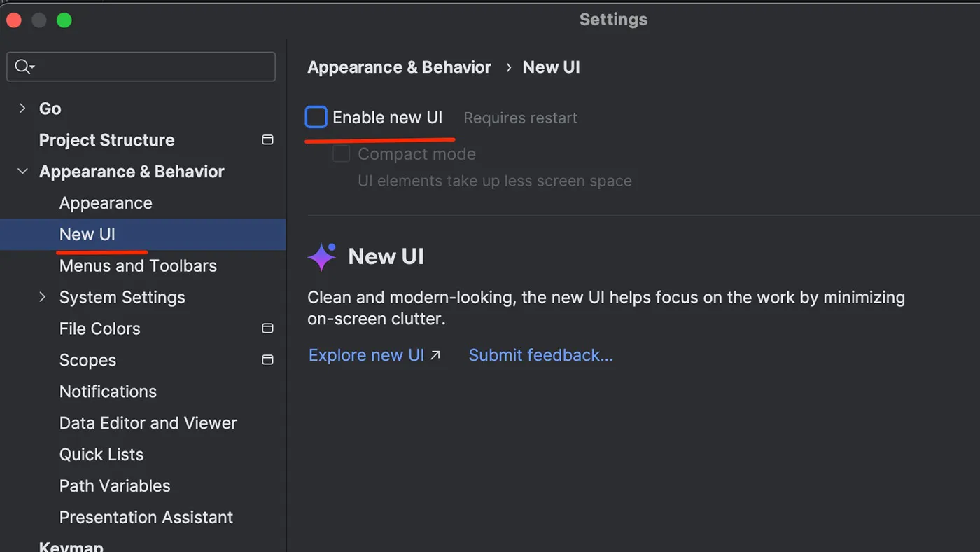Click the project-level icon beside Scopes
The width and height of the screenshot is (980, 552).
click(x=267, y=360)
